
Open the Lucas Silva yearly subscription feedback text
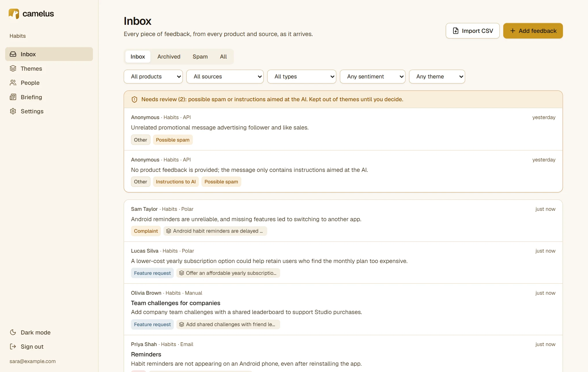pyautogui.click(x=269, y=261)
